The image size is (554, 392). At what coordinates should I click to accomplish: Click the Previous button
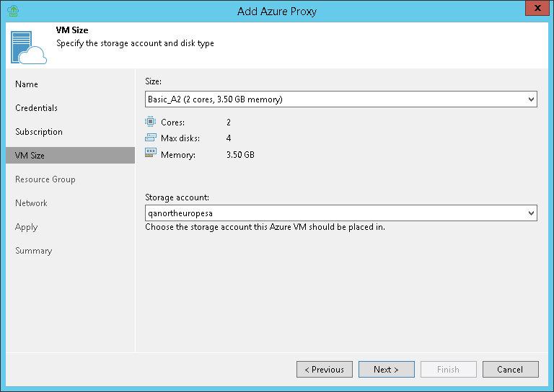tap(325, 370)
